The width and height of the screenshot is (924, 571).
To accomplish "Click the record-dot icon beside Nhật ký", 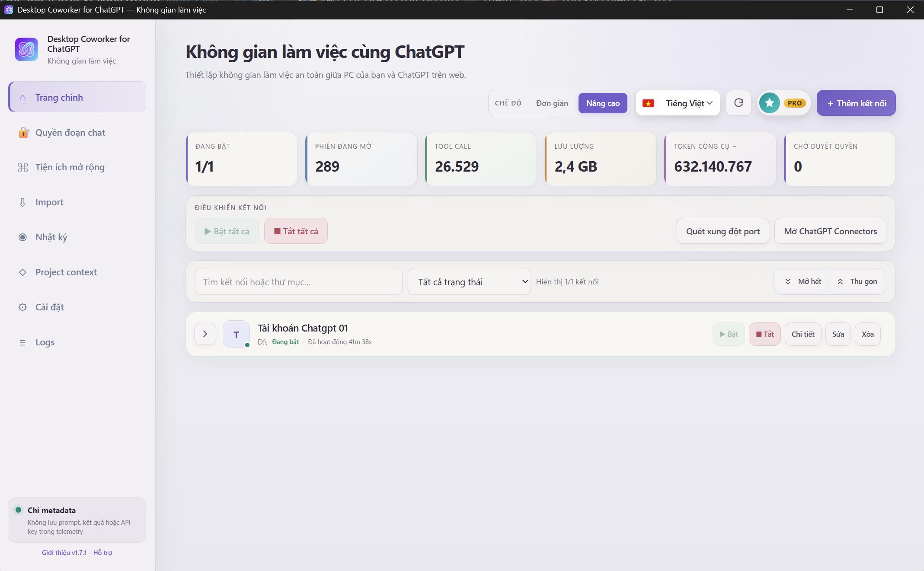I will click(22, 237).
